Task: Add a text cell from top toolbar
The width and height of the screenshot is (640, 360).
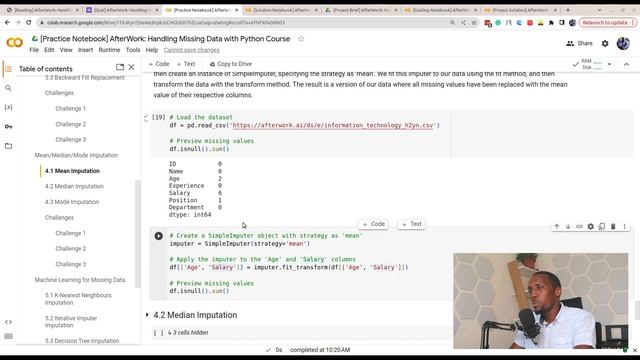Action: coord(186,64)
